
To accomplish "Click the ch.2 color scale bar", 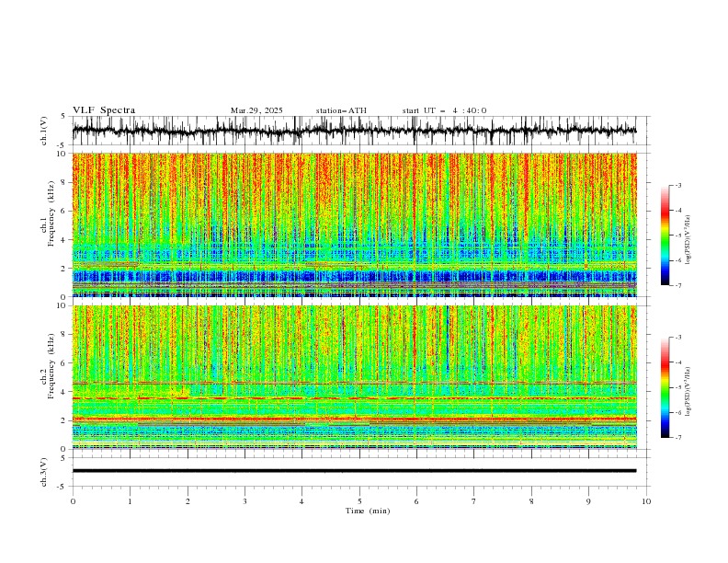I will (x=665, y=387).
